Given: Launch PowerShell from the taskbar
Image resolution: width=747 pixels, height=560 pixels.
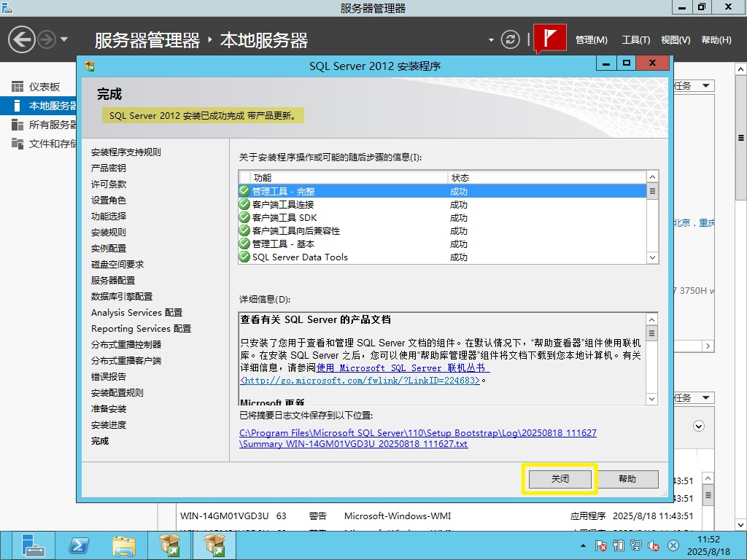Looking at the screenshot, I should click(x=79, y=545).
